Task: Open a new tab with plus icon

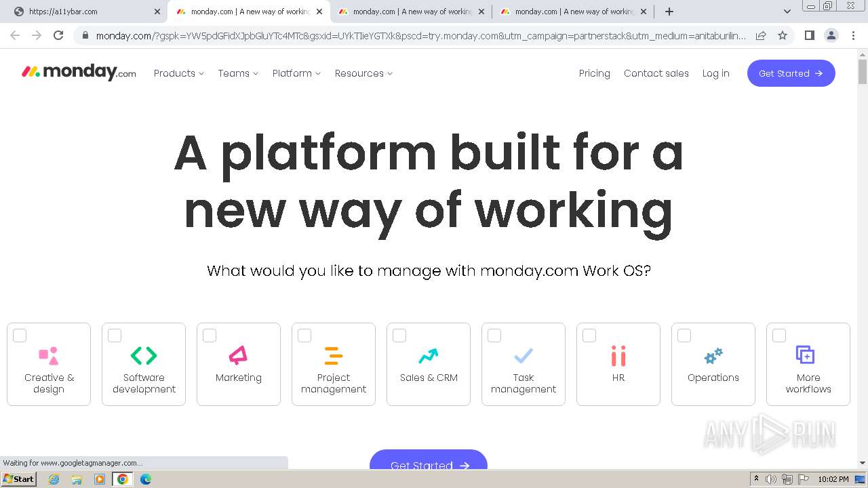Action: (669, 12)
